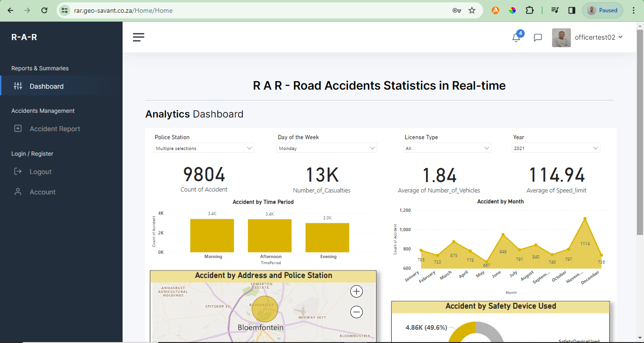Open the Day of the Week dropdown

pyautogui.click(x=327, y=148)
